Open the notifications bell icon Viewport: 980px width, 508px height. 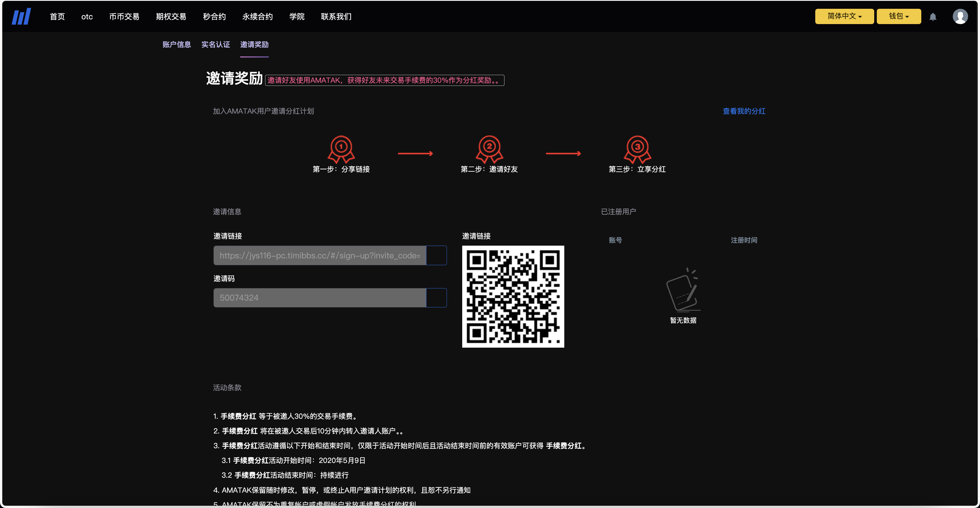[933, 16]
